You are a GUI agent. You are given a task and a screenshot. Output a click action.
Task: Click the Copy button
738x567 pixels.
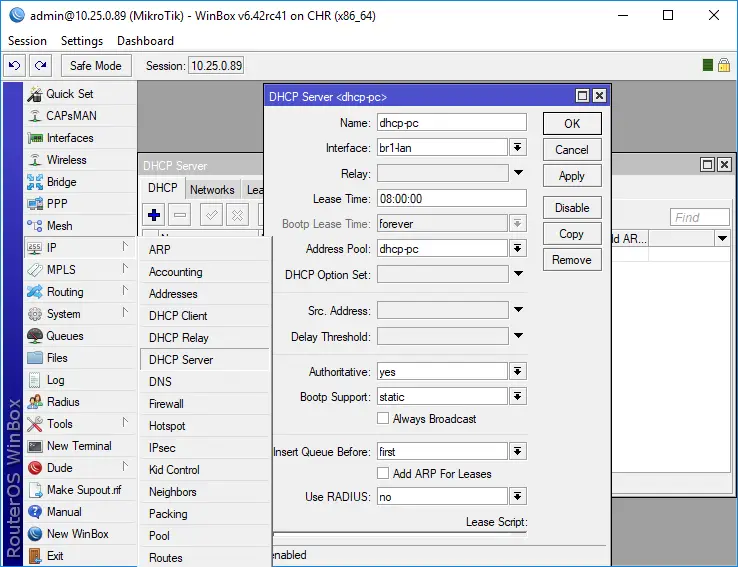[572, 234]
